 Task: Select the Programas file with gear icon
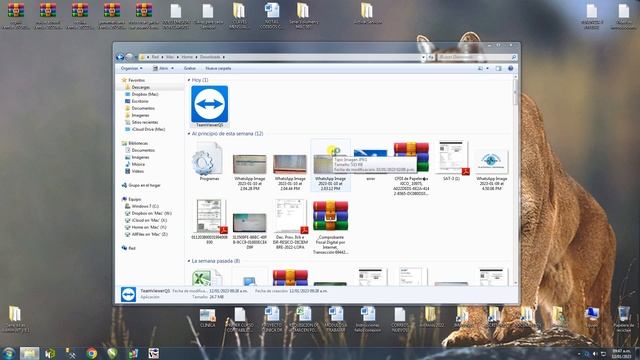(x=209, y=162)
